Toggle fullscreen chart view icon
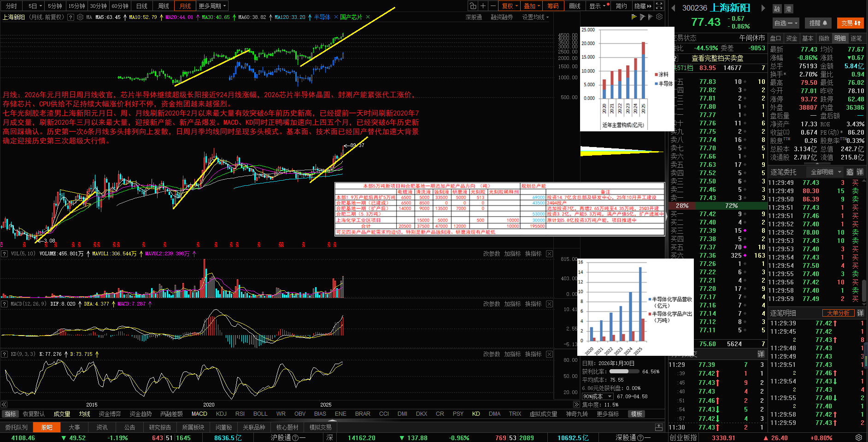The width and height of the screenshot is (868, 442). pos(659,6)
